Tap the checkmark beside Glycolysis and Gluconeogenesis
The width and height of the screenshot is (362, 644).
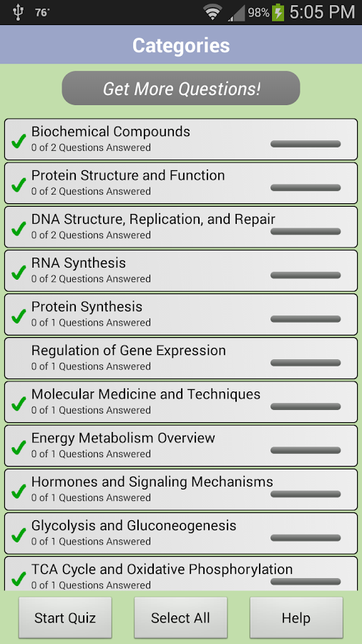coord(19,535)
